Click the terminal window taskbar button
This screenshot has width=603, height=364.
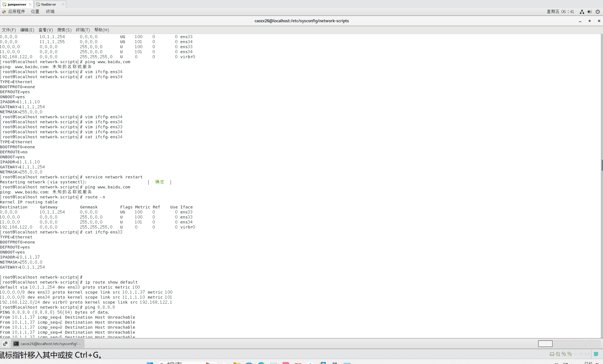48,344
